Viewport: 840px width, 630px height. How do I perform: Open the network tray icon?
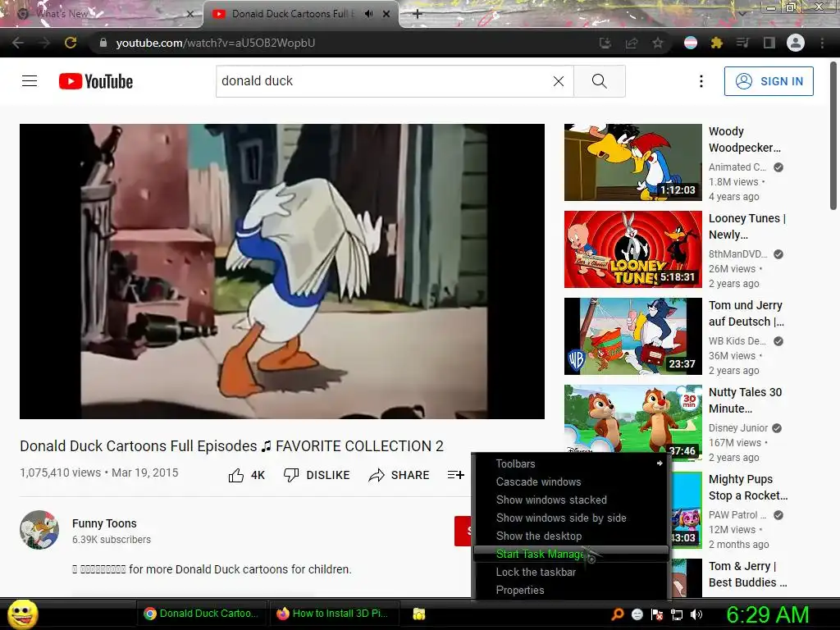[x=677, y=614]
